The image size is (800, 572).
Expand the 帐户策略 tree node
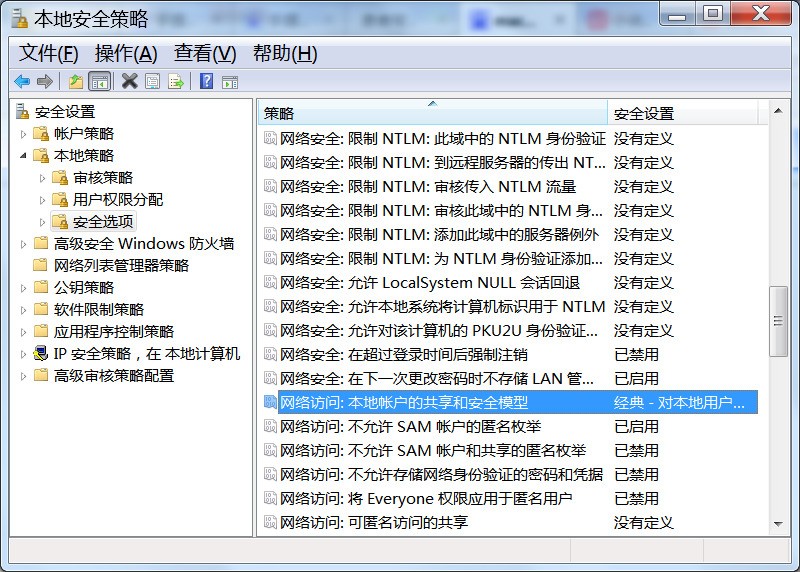click(24, 134)
